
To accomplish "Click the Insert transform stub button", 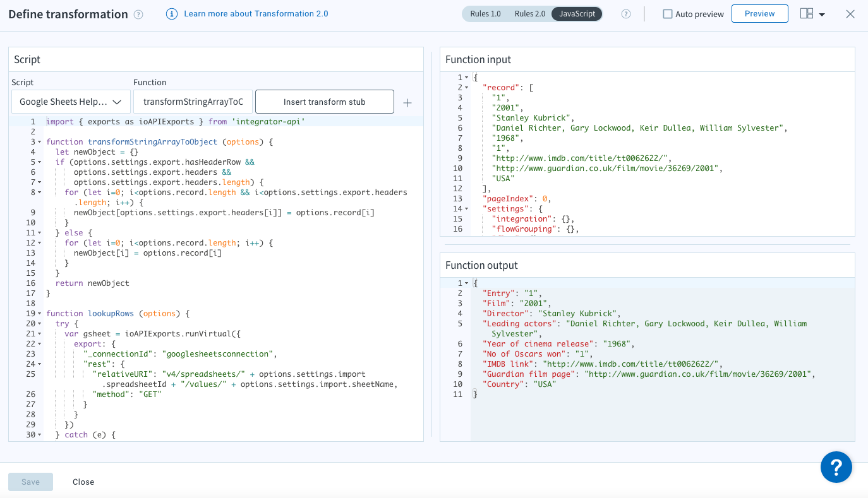I will (x=324, y=102).
